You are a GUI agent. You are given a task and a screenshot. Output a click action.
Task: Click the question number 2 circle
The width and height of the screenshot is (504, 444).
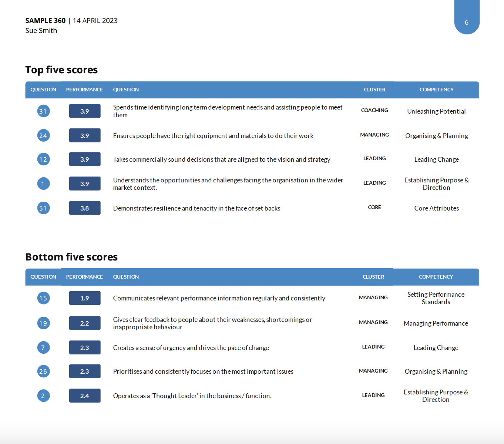coord(43,396)
